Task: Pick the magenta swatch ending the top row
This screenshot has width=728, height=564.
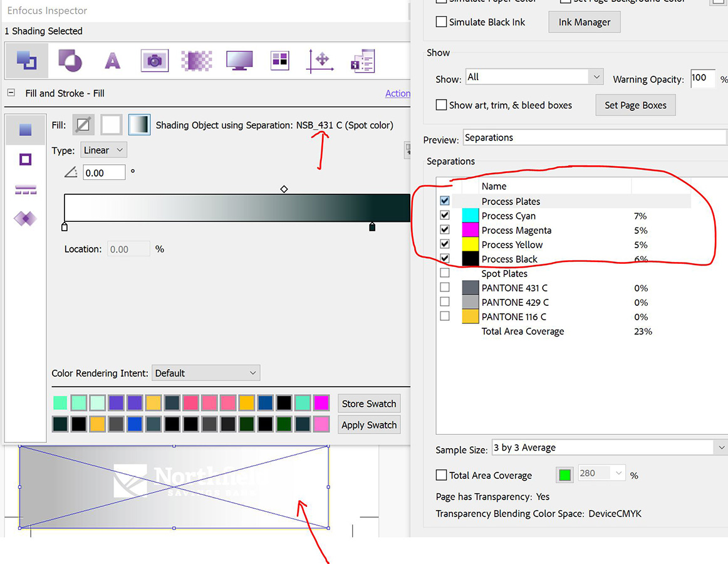Action: pos(321,403)
